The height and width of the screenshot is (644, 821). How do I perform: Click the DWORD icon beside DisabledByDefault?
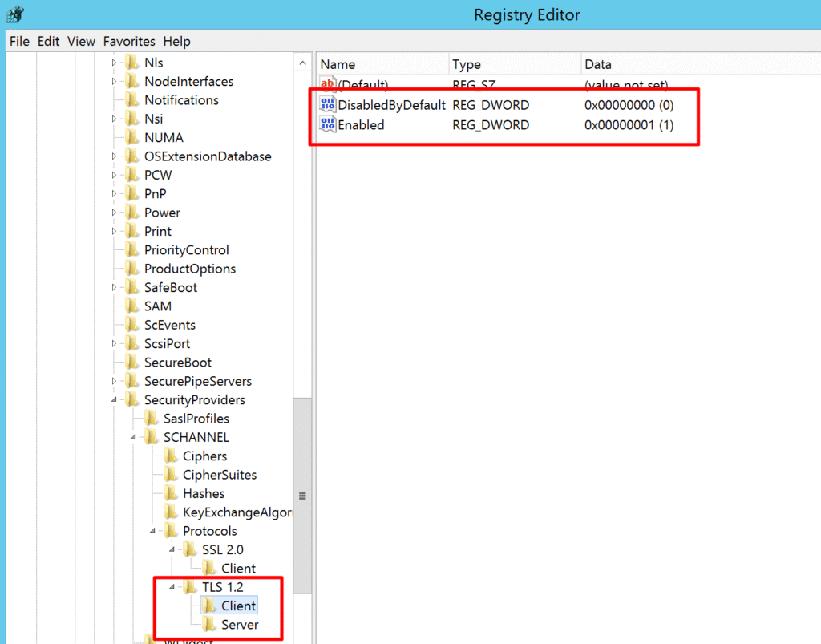point(328,105)
